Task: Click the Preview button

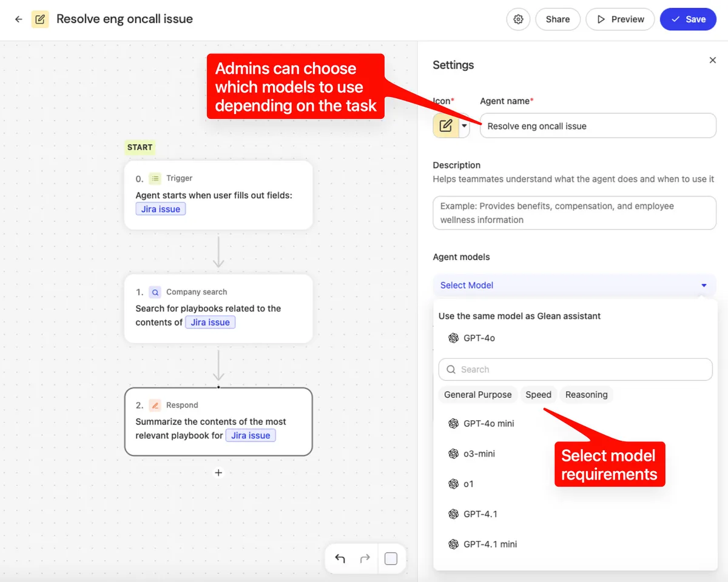Action: (620, 19)
